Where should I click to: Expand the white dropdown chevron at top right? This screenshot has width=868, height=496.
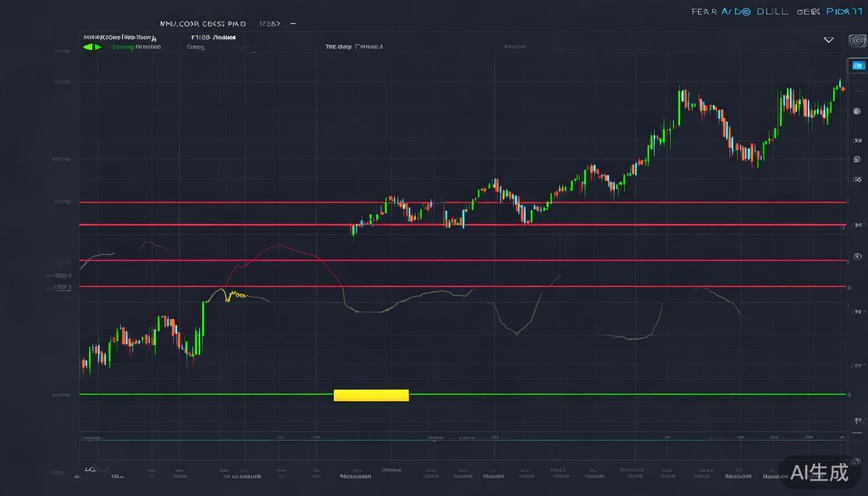(829, 41)
